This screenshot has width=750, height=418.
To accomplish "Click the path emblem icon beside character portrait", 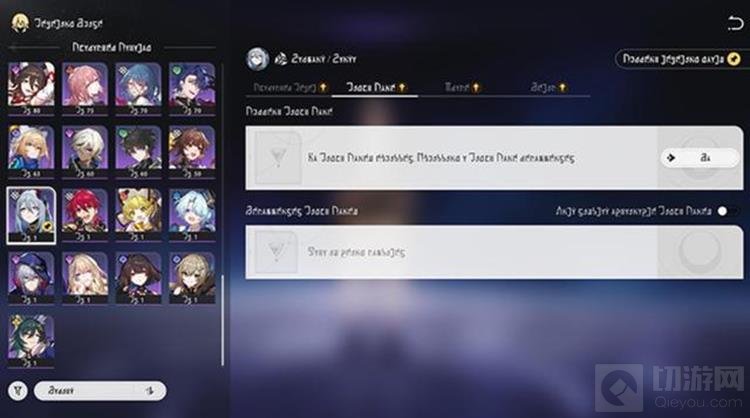I will tap(281, 59).
